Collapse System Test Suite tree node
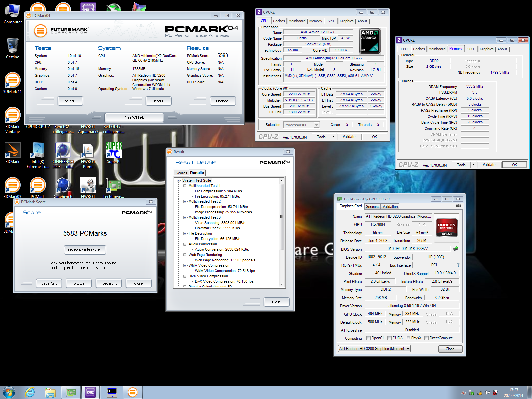The height and width of the screenshot is (399, 532). point(179,180)
